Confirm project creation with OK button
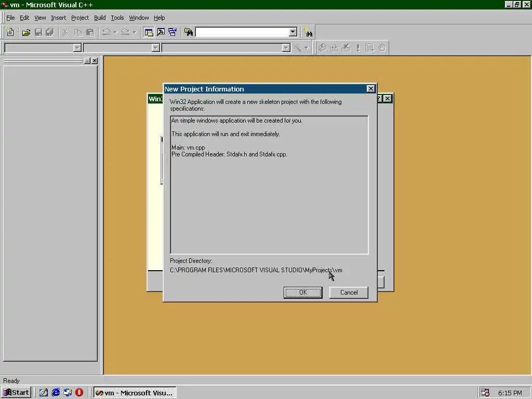 point(303,292)
